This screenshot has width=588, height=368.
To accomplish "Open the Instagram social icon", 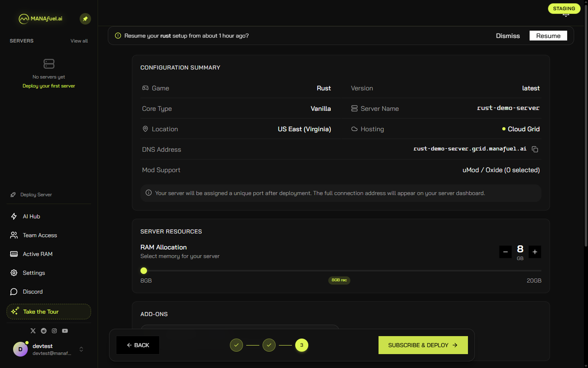I will pyautogui.click(x=54, y=331).
